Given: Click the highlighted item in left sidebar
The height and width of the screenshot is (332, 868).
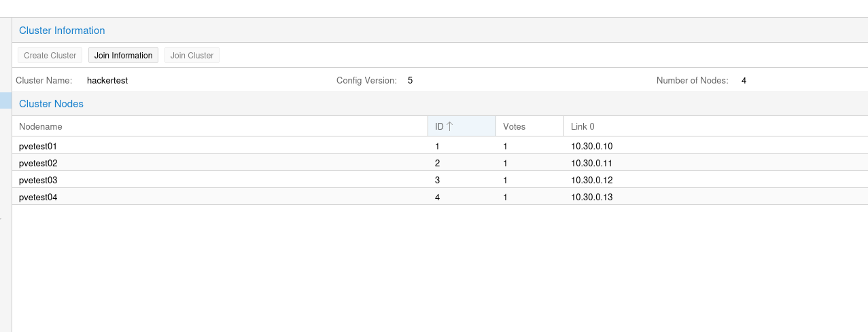Looking at the screenshot, I should (x=5, y=100).
